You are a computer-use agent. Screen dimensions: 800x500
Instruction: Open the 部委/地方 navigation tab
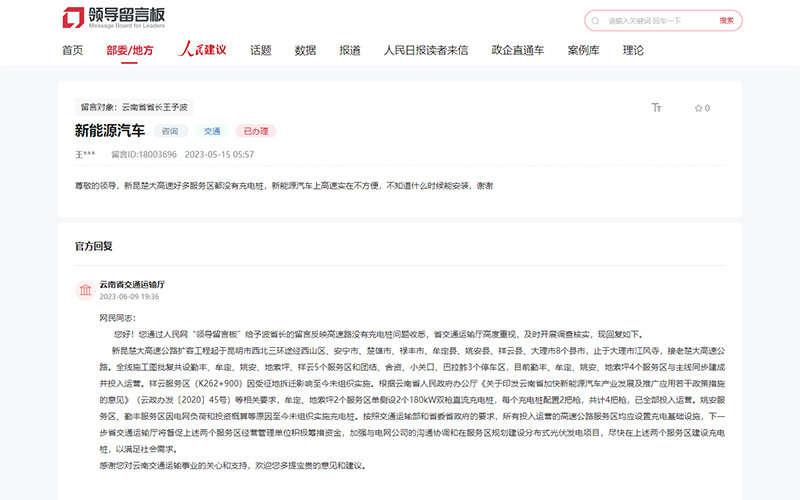coord(130,50)
